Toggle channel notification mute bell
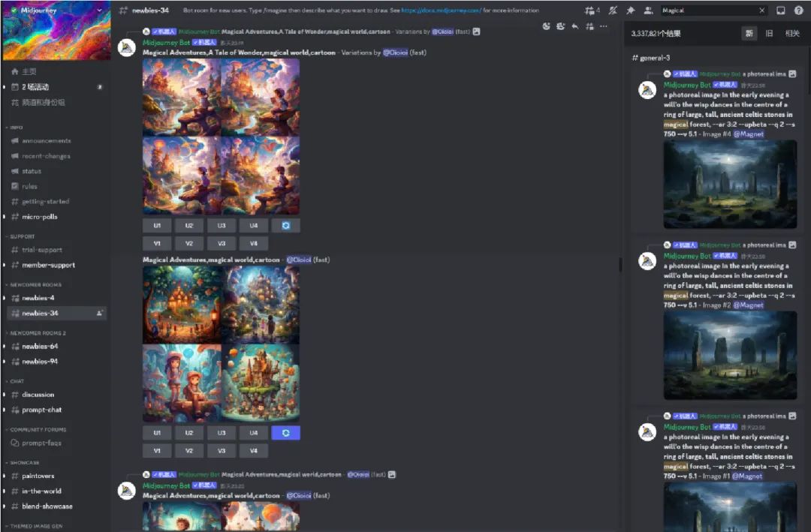 click(613, 11)
